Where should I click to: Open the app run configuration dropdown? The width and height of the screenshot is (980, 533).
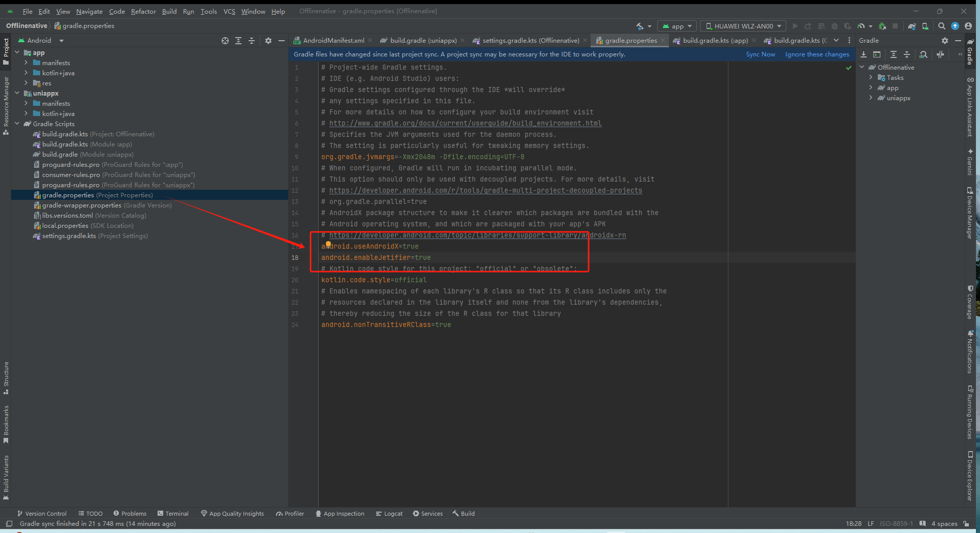coord(677,26)
